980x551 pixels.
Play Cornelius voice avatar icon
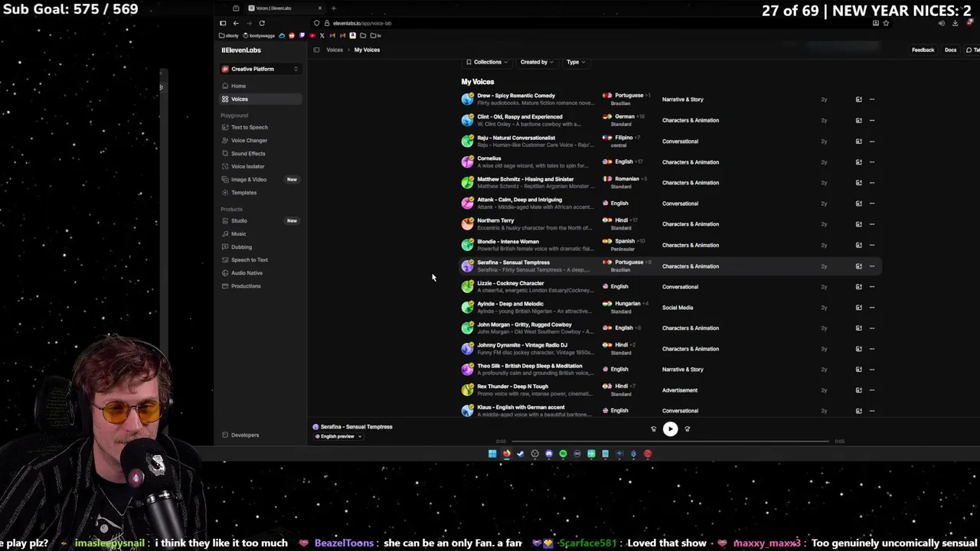click(467, 161)
